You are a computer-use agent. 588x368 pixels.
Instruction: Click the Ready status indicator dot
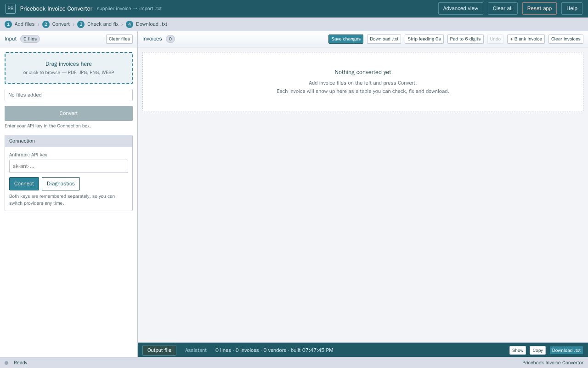pyautogui.click(x=6, y=363)
